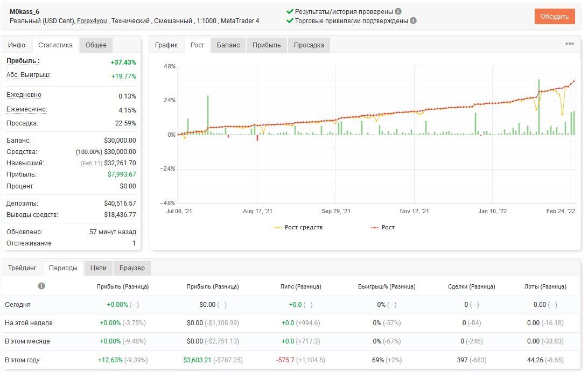Toggle the Рост legend series
Screen dimensions: 588x372
383,227
